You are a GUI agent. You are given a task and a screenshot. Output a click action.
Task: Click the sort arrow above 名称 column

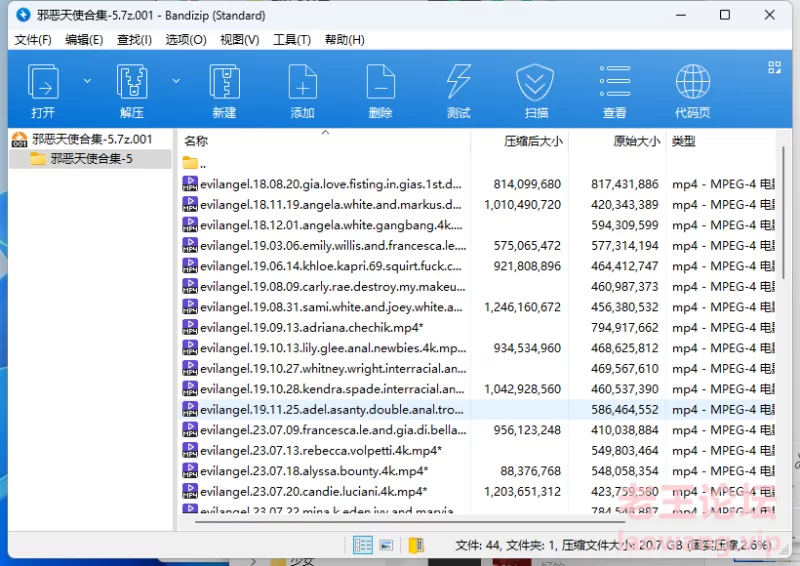click(x=325, y=133)
